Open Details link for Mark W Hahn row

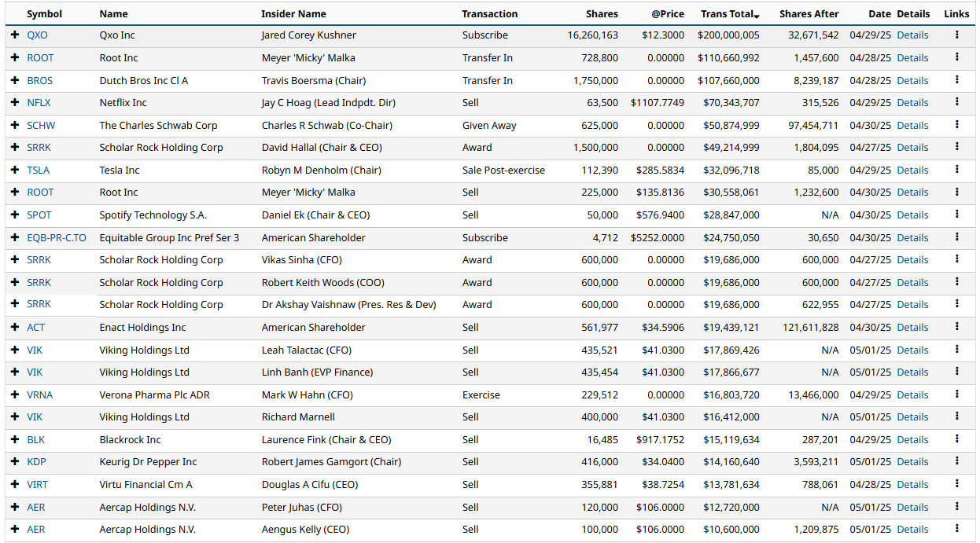point(912,394)
